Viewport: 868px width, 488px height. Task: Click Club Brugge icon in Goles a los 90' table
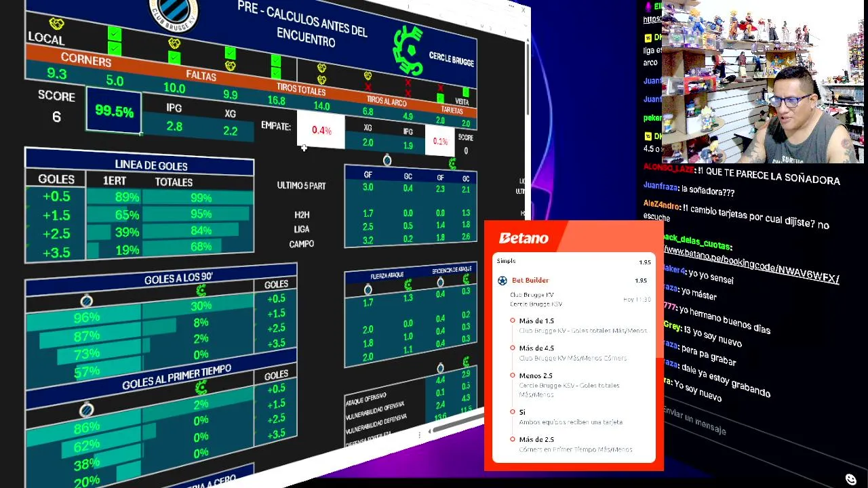[x=87, y=302]
